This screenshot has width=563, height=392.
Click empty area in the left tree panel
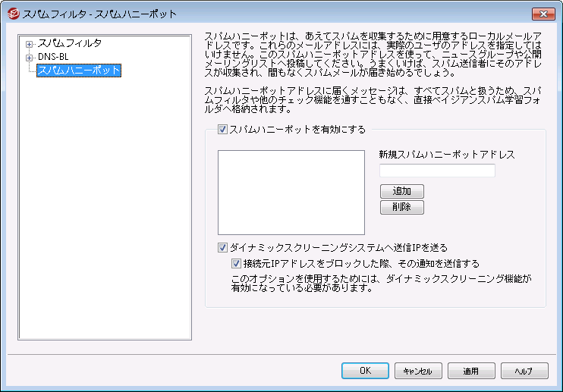click(x=105, y=227)
